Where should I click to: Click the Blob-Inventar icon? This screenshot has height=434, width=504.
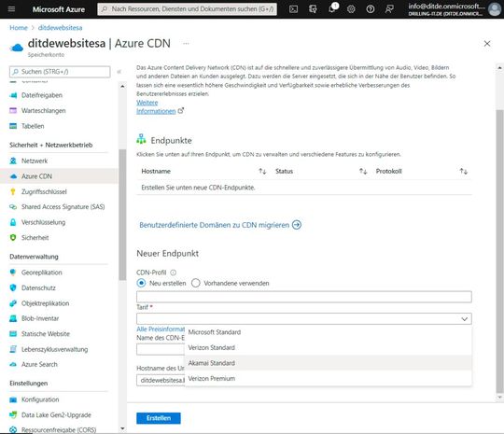[13, 318]
